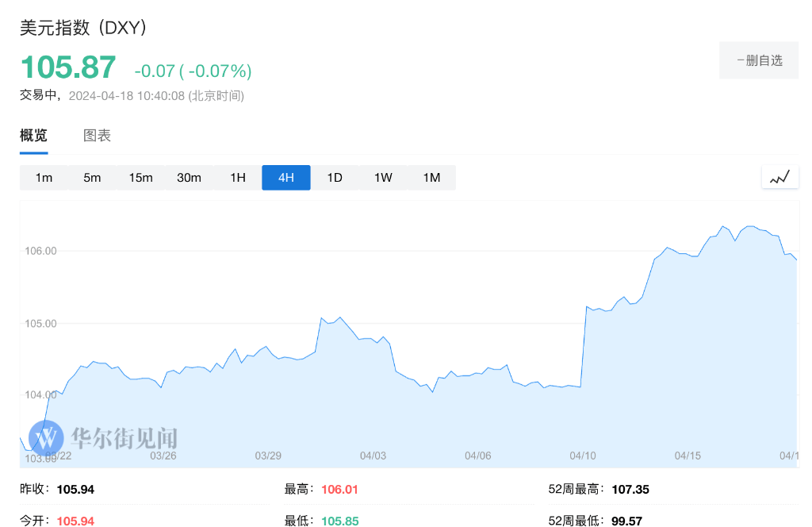812x527 pixels.
Task: Open the chart type line icon
Action: click(x=780, y=177)
